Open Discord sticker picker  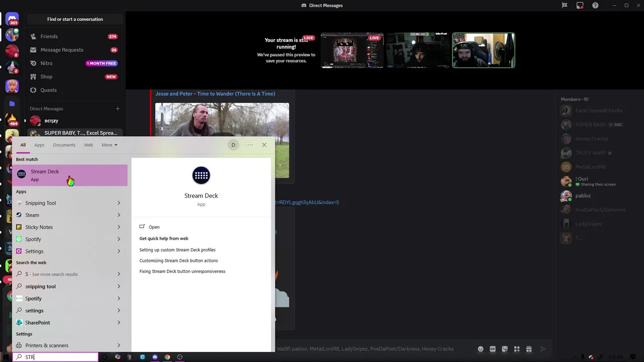tap(505, 349)
